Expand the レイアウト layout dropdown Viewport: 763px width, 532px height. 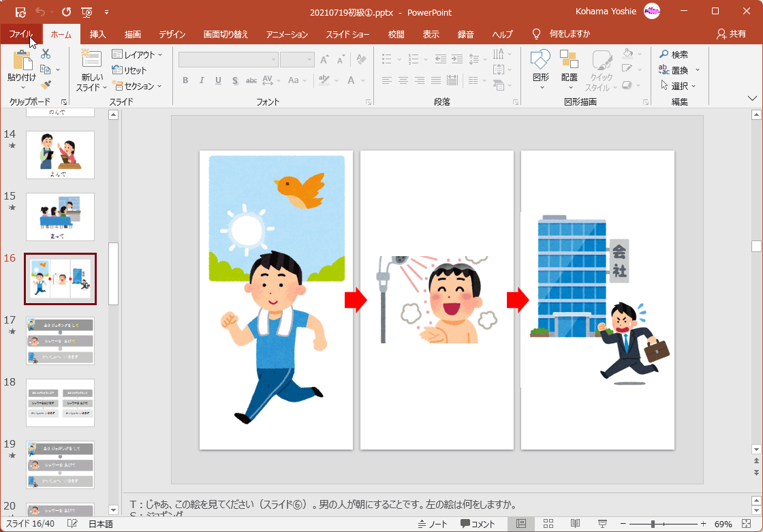(x=138, y=54)
